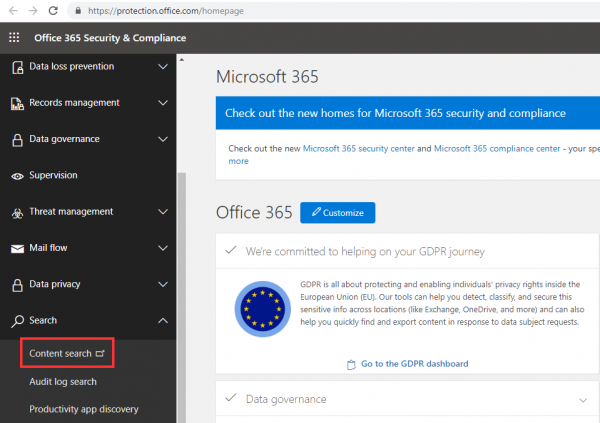This screenshot has width=600, height=423.
Task: Open the Microsoft 365 security center link
Action: point(359,149)
